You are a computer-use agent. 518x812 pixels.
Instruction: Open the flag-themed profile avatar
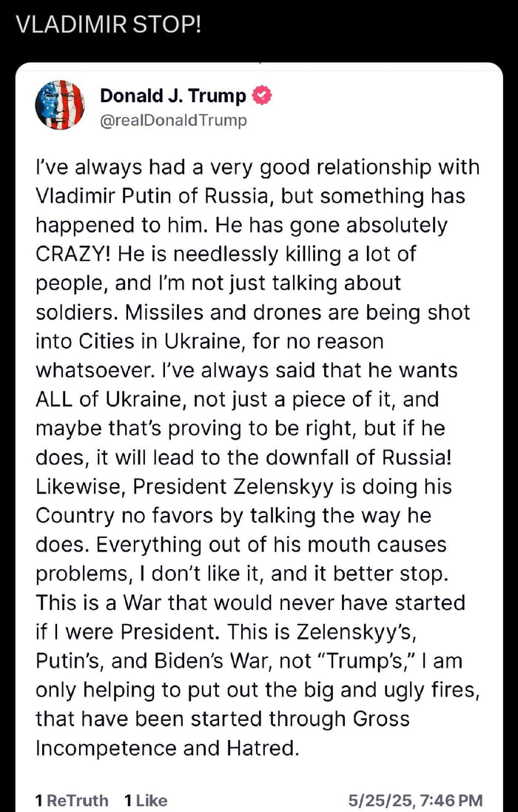(x=60, y=105)
